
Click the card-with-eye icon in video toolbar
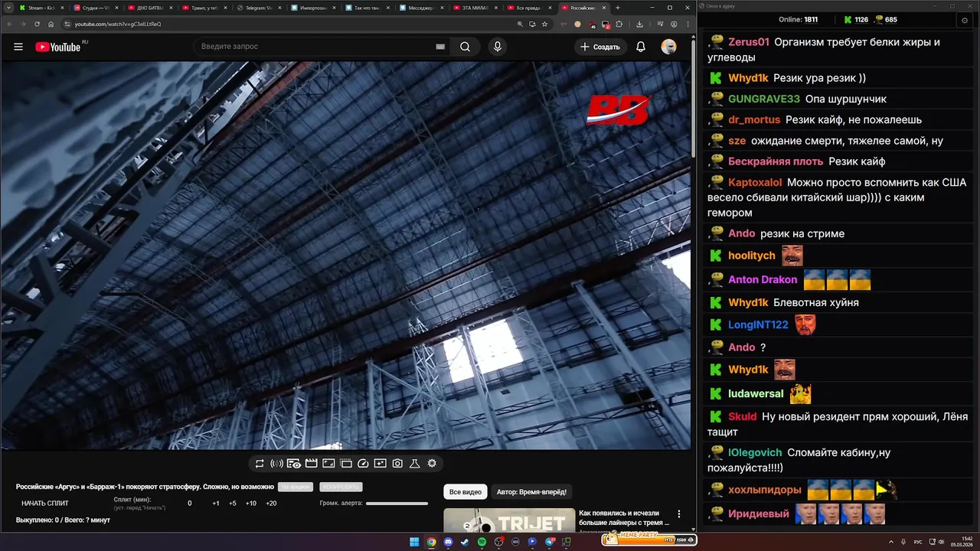pos(294,463)
